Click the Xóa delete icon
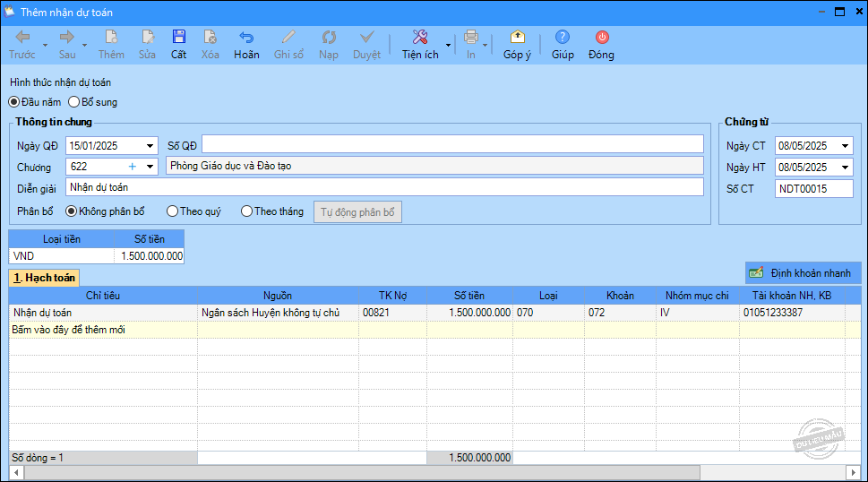 pyautogui.click(x=210, y=37)
